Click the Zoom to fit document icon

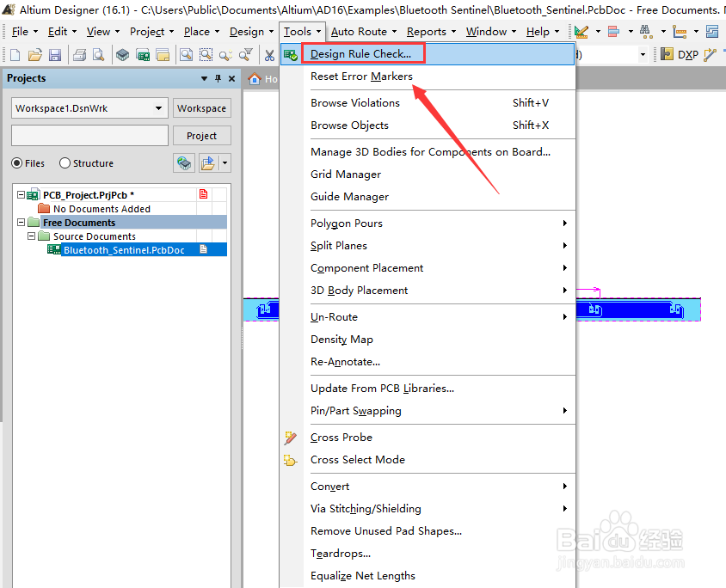tap(186, 55)
